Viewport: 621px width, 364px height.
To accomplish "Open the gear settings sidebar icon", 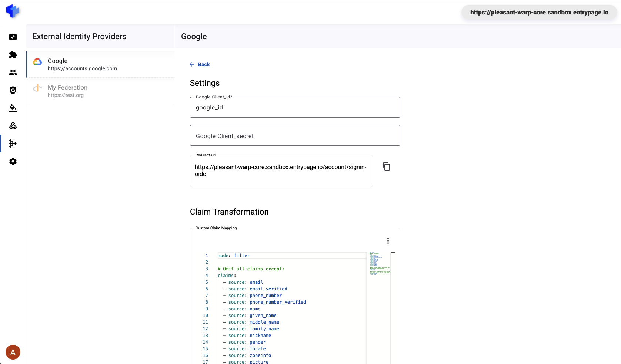I will pyautogui.click(x=13, y=161).
